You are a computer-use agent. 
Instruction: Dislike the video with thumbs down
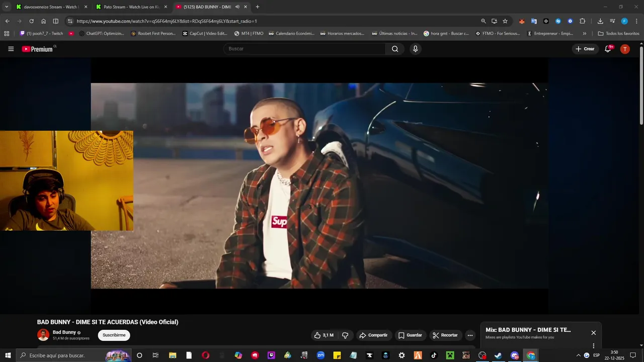click(x=345, y=335)
